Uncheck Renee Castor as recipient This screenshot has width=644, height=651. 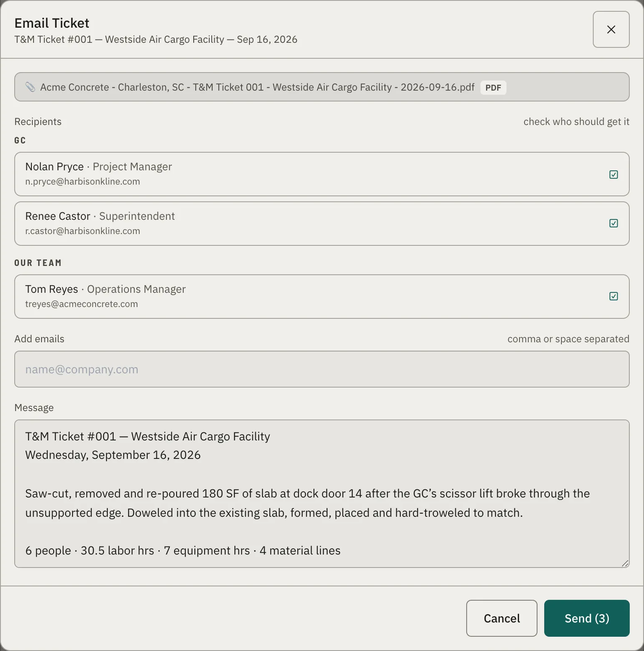(x=613, y=223)
